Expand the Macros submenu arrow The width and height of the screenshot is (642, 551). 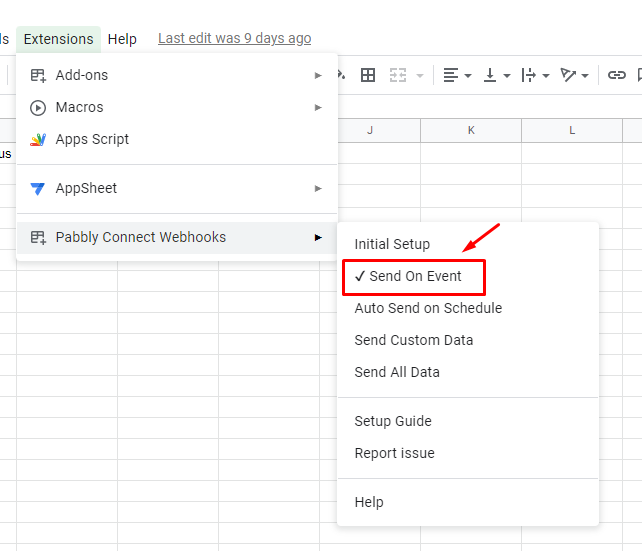(x=318, y=107)
